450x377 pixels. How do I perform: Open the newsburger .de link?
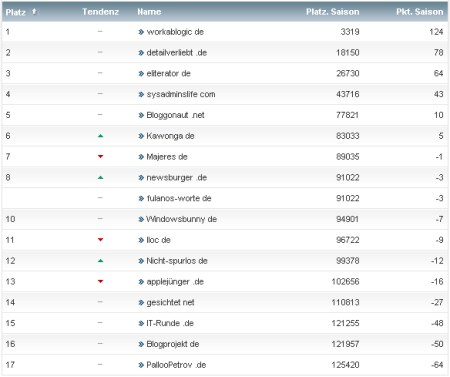click(177, 178)
